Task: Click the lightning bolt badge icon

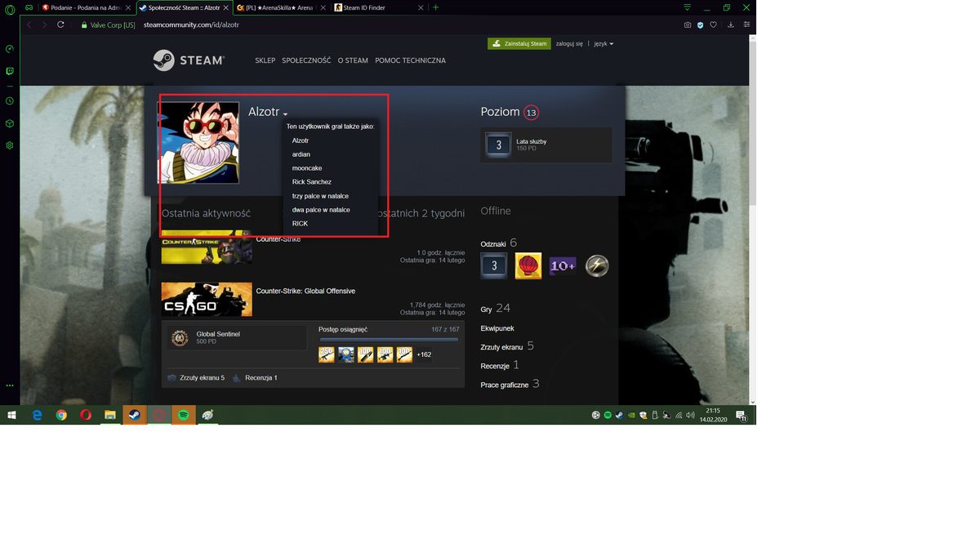Action: [x=597, y=265]
